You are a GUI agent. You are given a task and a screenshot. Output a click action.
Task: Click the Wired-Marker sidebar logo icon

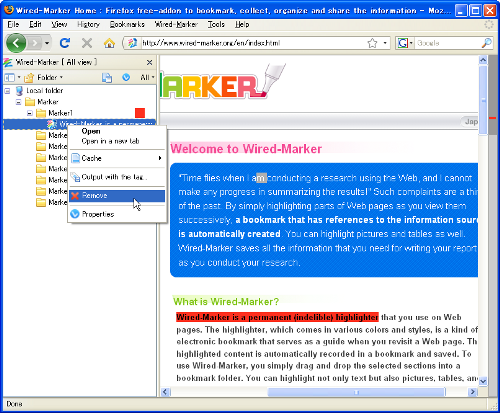[8, 62]
